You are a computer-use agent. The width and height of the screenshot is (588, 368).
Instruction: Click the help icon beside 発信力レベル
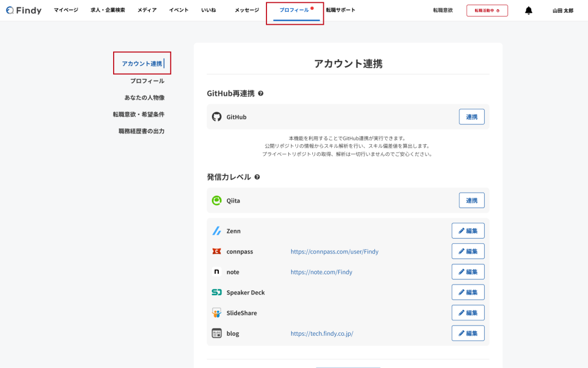[257, 177]
